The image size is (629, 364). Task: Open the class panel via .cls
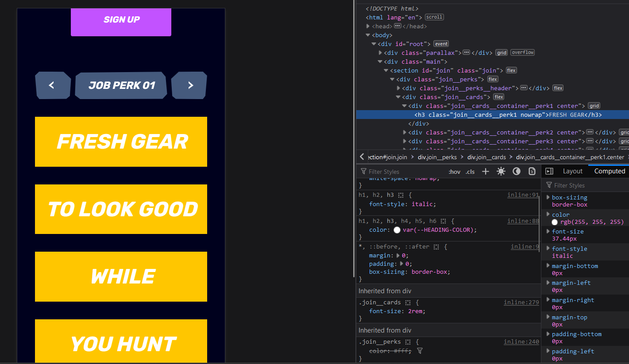point(470,171)
